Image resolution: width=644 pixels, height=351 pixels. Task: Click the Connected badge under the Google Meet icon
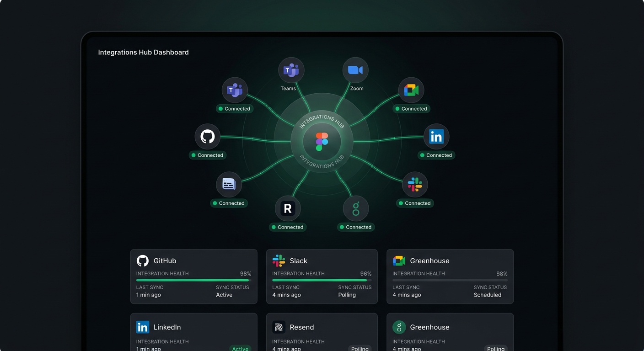coord(411,109)
